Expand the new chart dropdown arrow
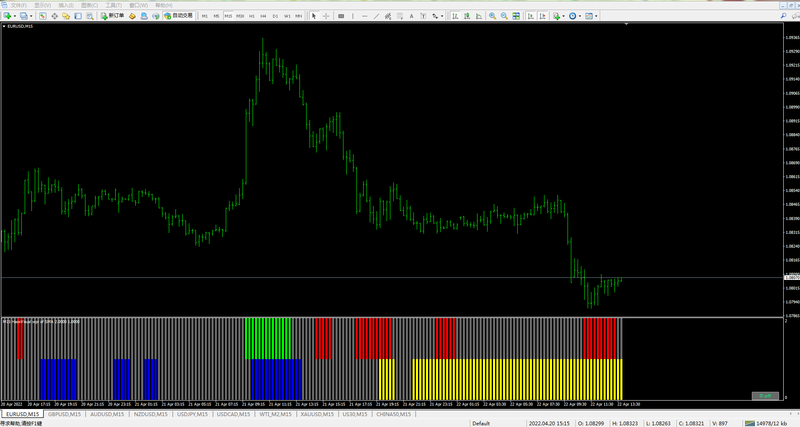This screenshot has height=427, width=800. coord(15,16)
